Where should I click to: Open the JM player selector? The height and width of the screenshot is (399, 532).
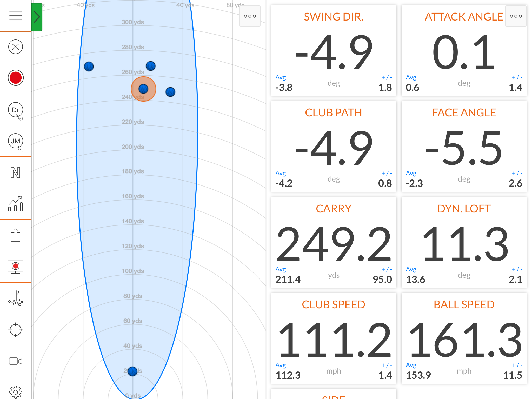[16, 142]
